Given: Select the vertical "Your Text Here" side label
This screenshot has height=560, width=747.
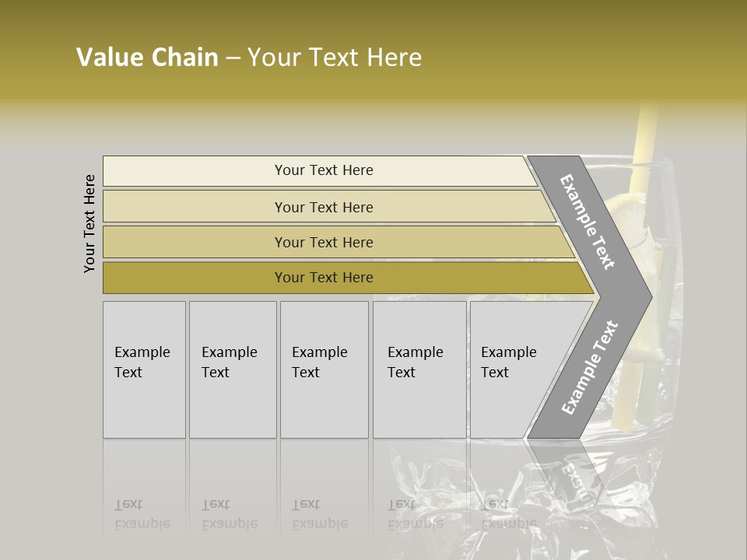Looking at the screenshot, I should click(89, 223).
